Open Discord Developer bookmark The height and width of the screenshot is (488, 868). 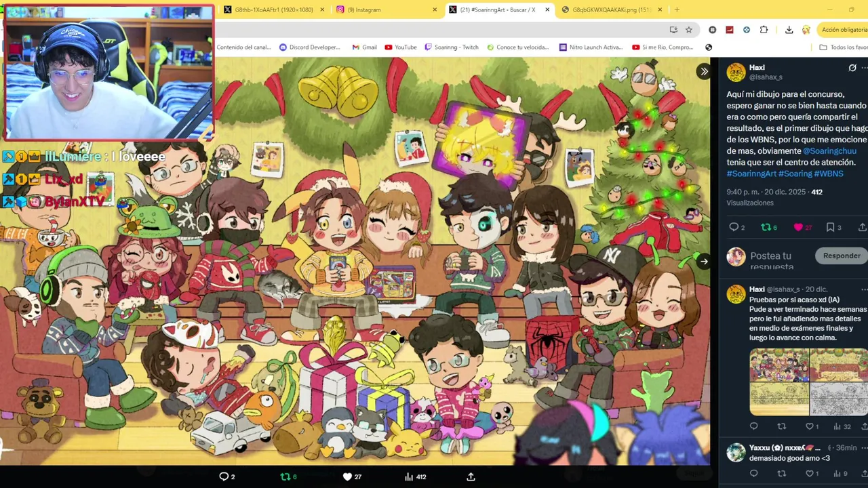(309, 47)
